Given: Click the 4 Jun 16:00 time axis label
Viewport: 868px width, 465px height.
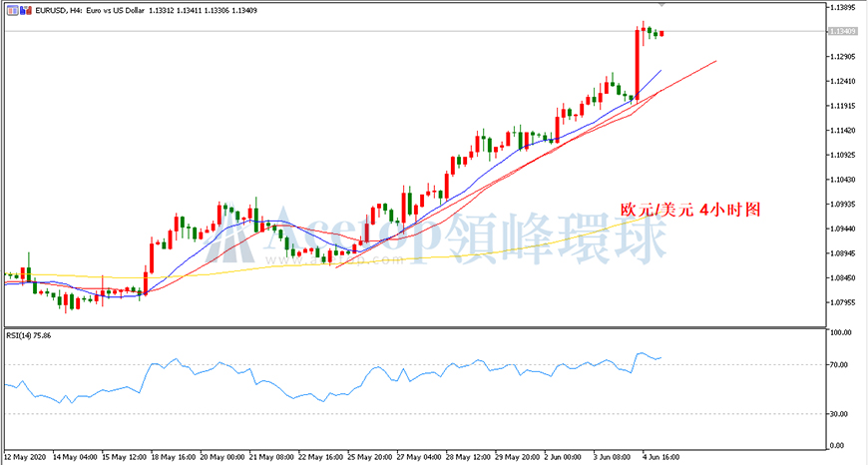Looking at the screenshot, I should [661, 458].
